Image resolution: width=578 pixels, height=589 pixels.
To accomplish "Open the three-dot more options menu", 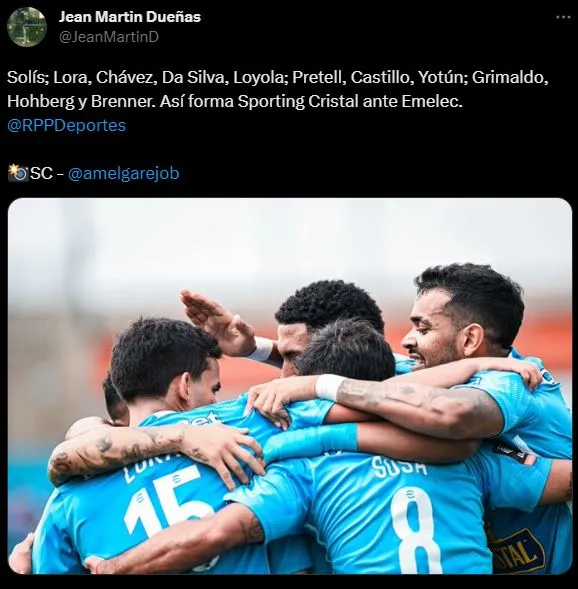I will [563, 17].
